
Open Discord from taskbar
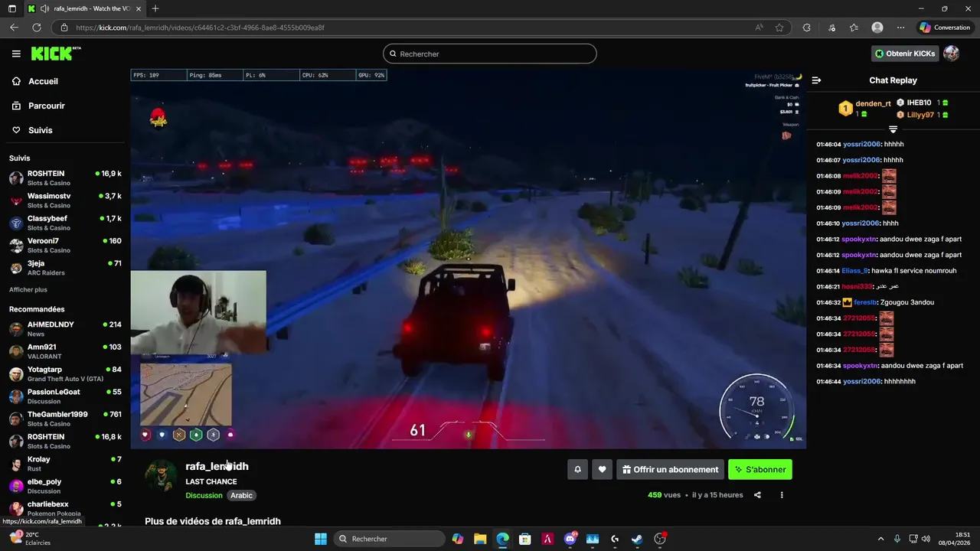click(570, 539)
